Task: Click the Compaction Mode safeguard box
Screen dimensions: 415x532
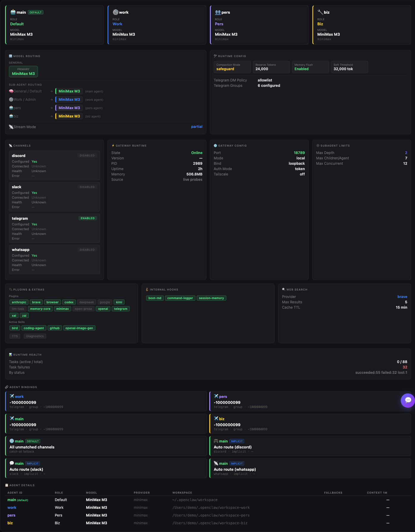Action: (x=232, y=67)
